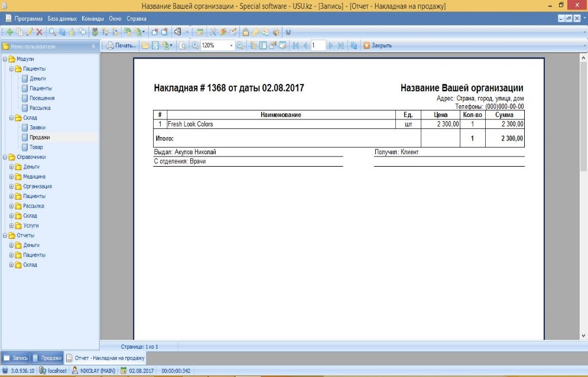Pin the Меню пользователя panel
This screenshot has height=377, width=588.
click(94, 46)
